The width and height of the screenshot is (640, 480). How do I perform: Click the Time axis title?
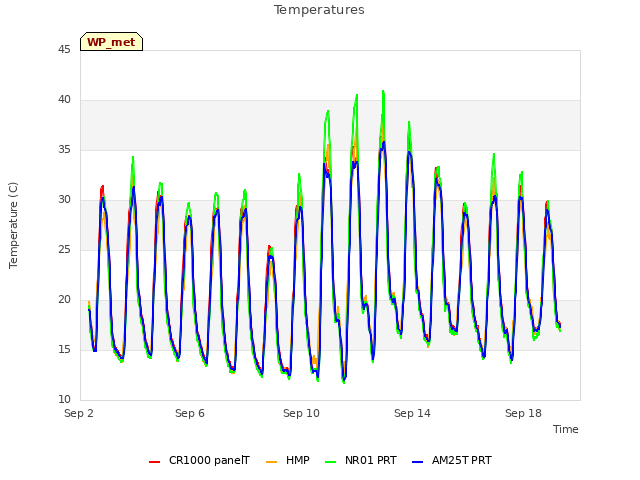pos(566,429)
